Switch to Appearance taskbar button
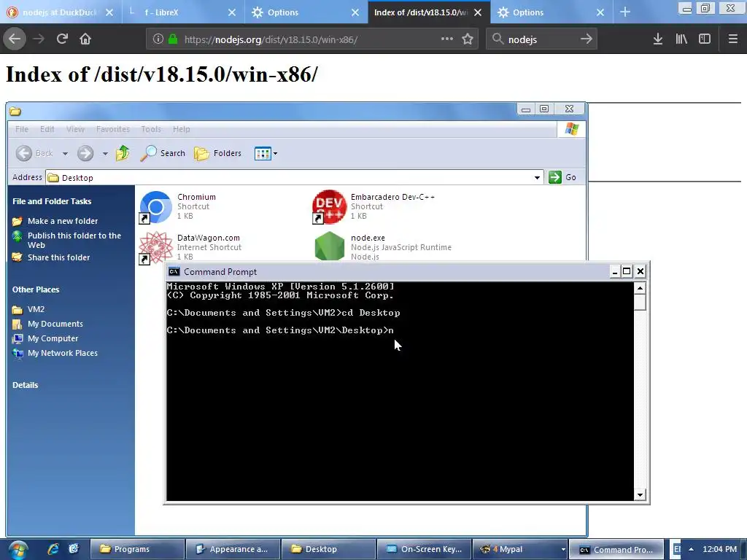The width and height of the screenshot is (747, 560). click(x=233, y=549)
